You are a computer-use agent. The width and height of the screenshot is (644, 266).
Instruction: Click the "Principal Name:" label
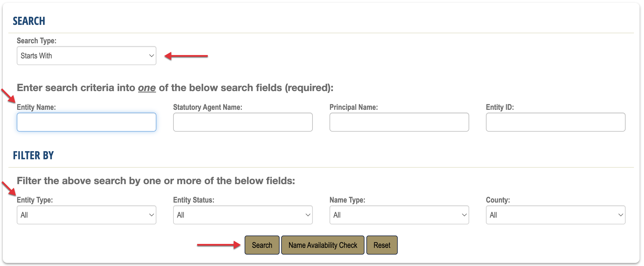354,107
